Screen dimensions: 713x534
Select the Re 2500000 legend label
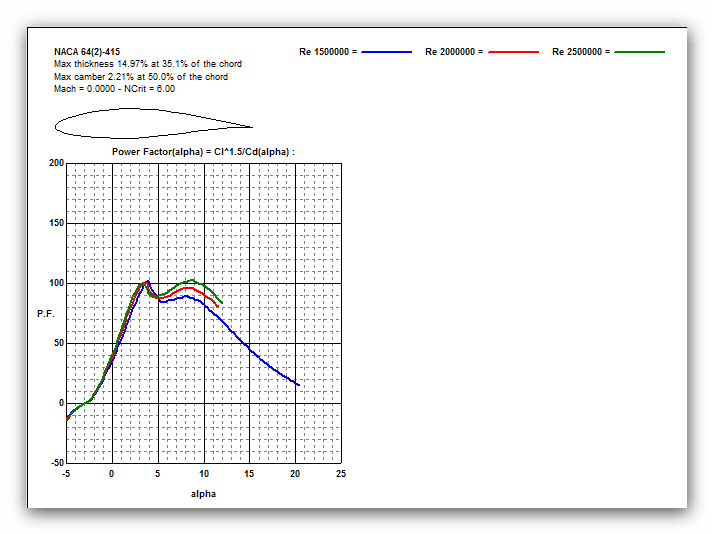pos(581,51)
